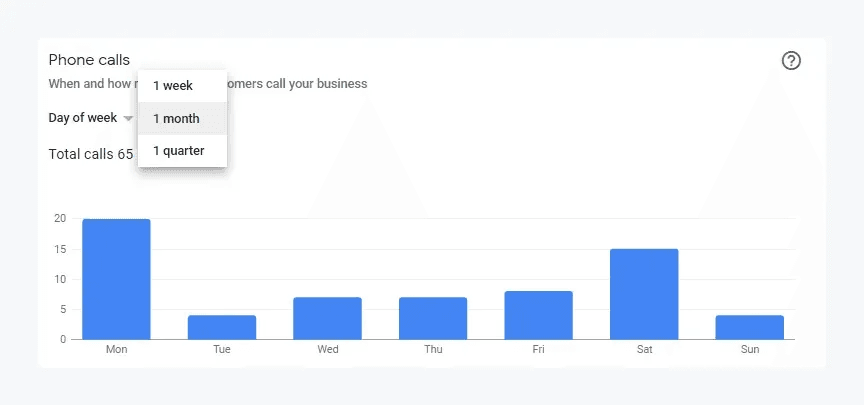Click the Phone calls heading
The width and height of the screenshot is (864, 405).
click(89, 60)
